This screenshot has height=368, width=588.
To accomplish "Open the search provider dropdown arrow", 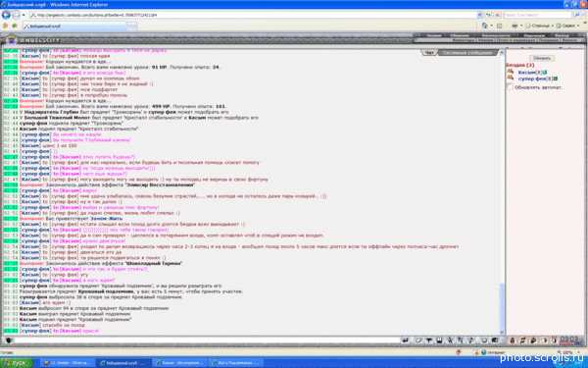I will 583,15.
